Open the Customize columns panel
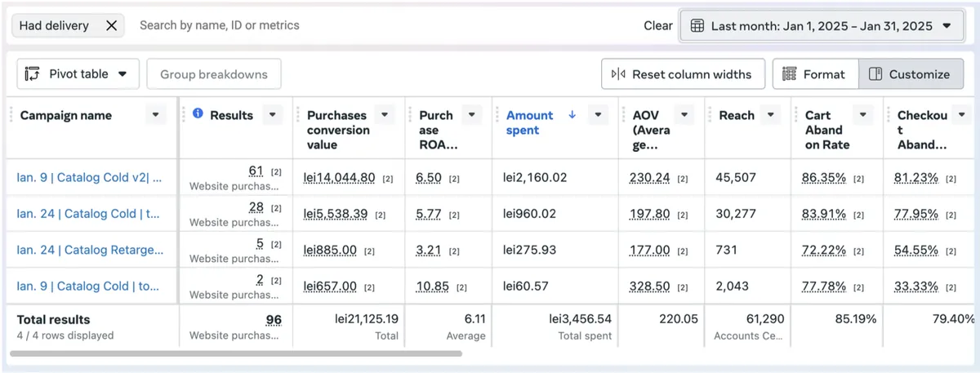This screenshot has width=980, height=373. [909, 74]
